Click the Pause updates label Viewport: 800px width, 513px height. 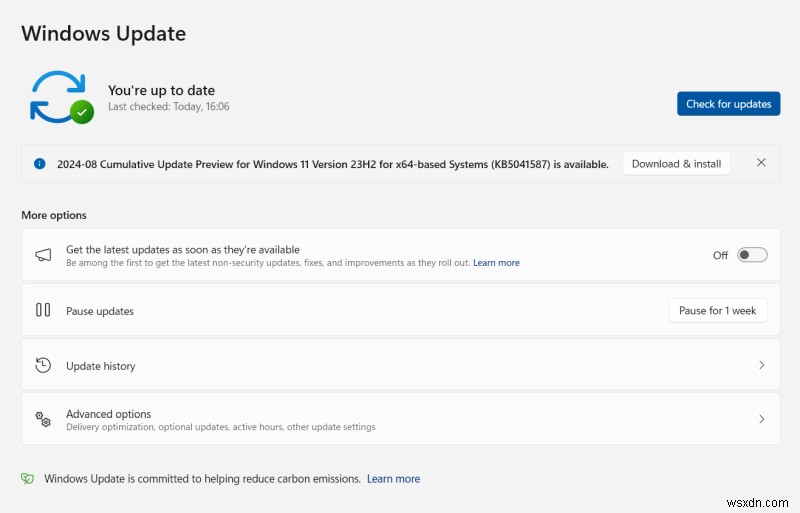click(x=99, y=311)
